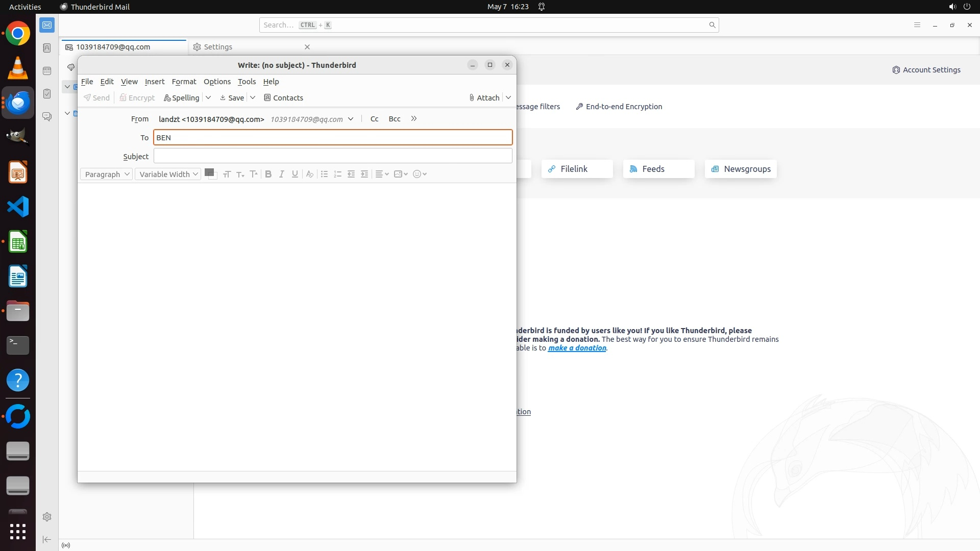Click the make a donation link
This screenshot has height=551, width=980.
tap(577, 348)
